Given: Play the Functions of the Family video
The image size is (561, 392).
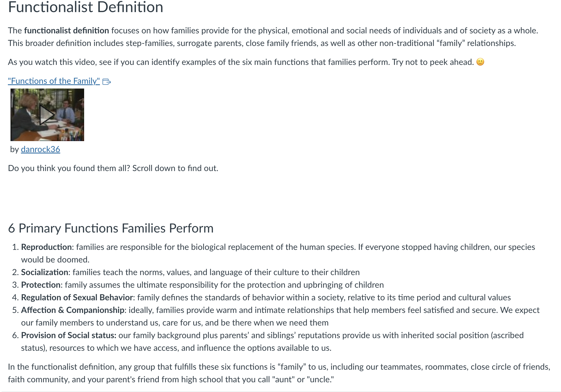Looking at the screenshot, I should pos(47,115).
